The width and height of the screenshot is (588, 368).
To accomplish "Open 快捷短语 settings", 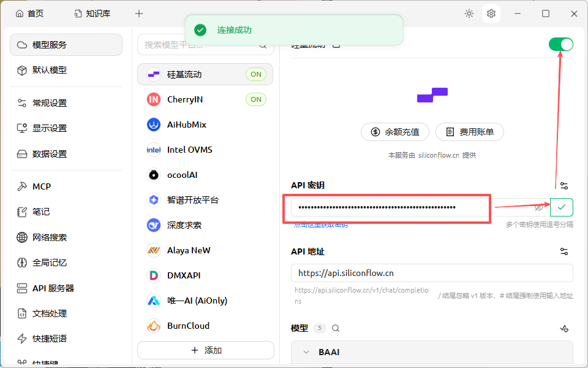I will coord(66,339).
